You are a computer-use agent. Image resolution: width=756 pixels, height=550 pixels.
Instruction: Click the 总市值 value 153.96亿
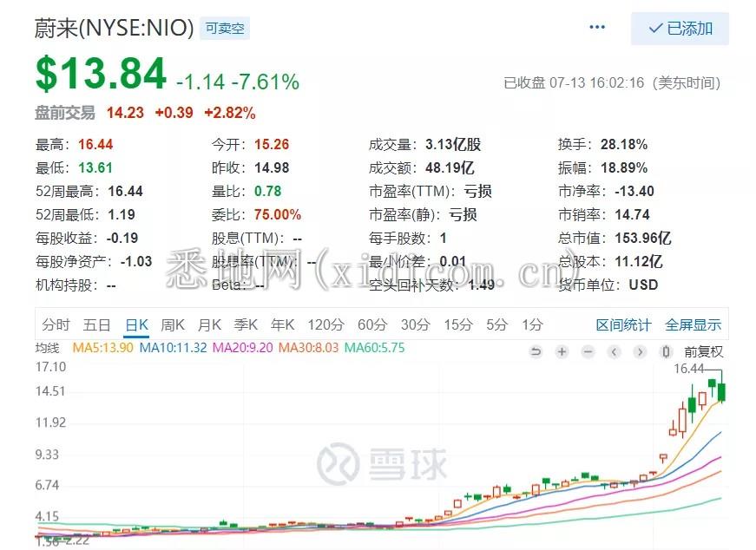(x=643, y=238)
